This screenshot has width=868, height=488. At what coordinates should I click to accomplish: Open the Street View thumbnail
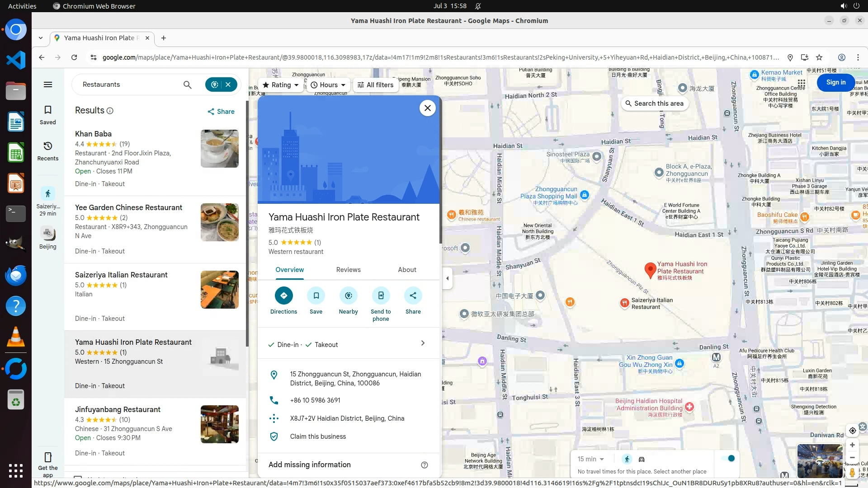coord(819,461)
